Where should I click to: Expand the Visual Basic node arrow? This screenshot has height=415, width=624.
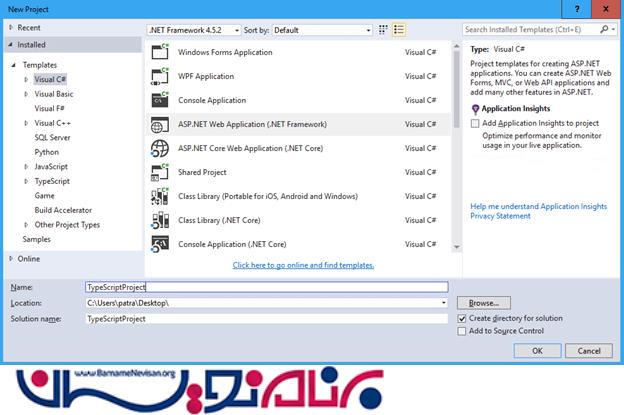click(26, 94)
